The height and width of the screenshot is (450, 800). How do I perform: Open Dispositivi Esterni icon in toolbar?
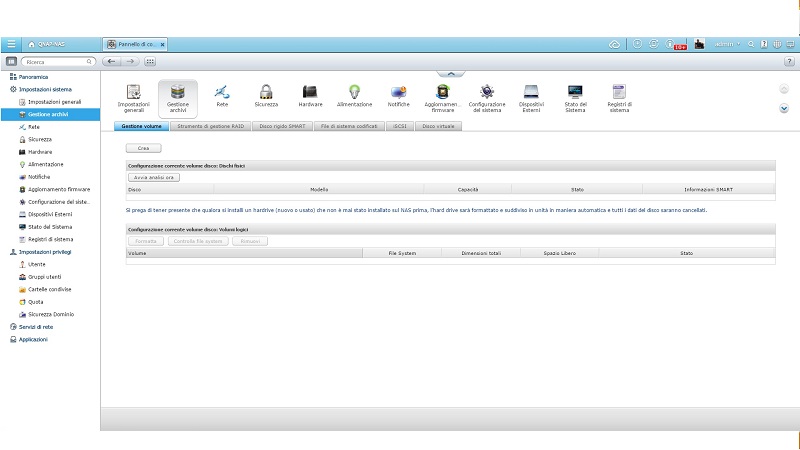(x=531, y=93)
